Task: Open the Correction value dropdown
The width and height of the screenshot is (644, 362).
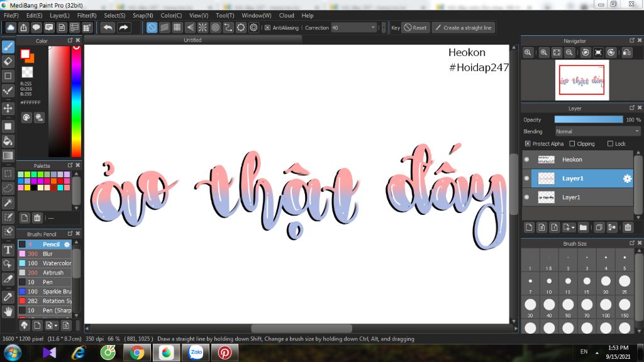Action: 353,28
